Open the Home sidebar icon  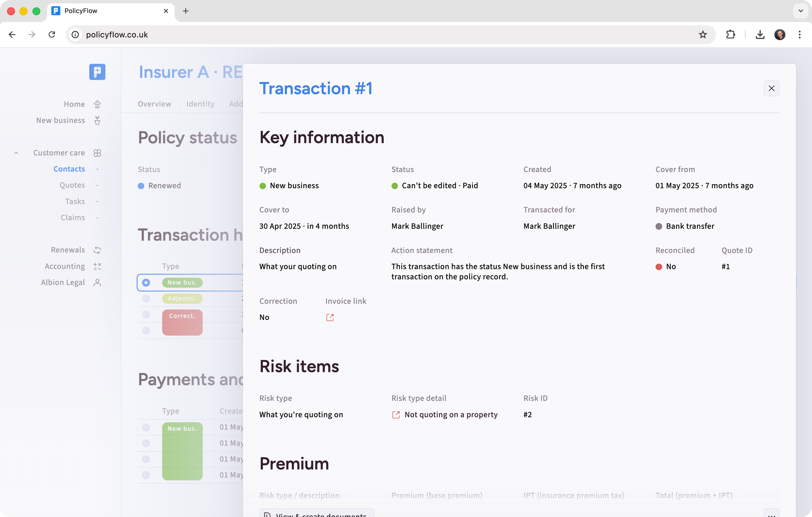97,104
